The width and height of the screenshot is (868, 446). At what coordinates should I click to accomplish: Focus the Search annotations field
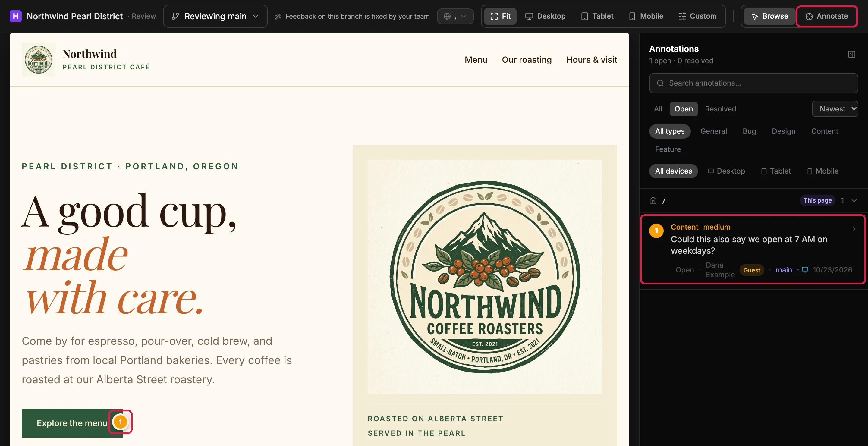tap(753, 83)
